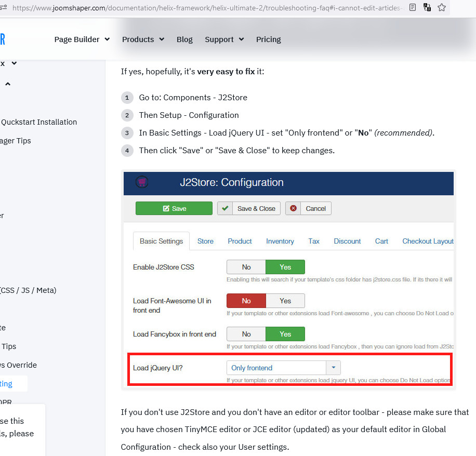476x456 pixels.
Task: Click the reader view icon in address bar
Action: [413, 7]
